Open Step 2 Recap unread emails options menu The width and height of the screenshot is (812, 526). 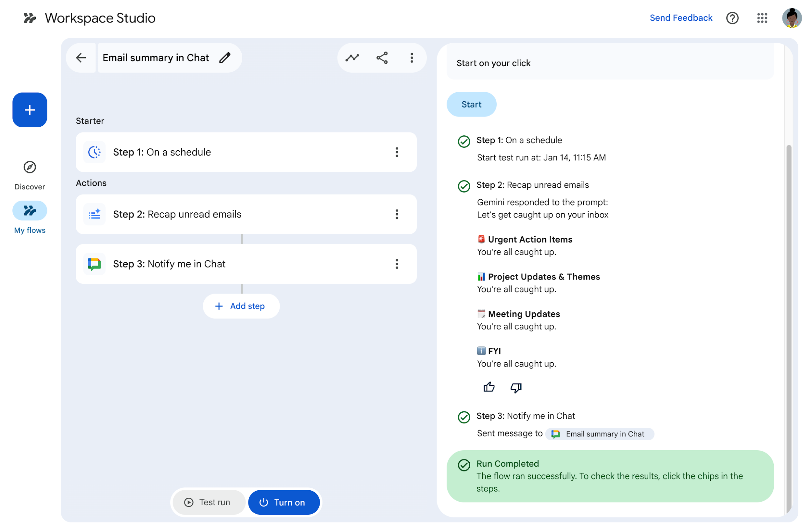point(397,214)
